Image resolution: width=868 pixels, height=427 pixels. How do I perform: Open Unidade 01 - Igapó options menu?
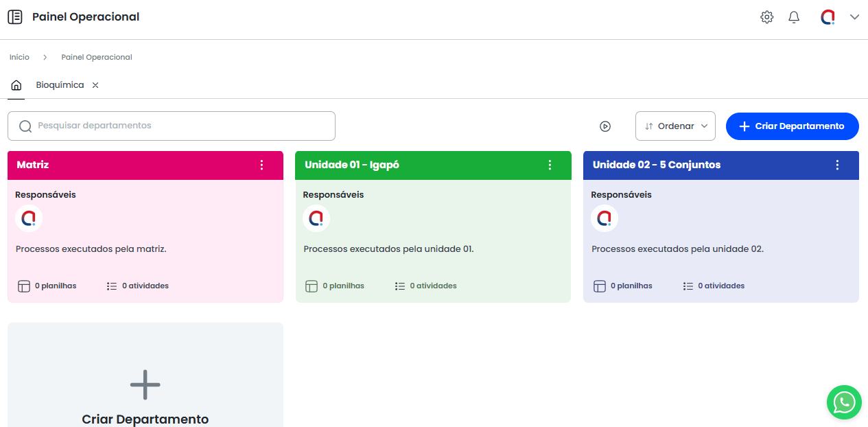point(550,165)
